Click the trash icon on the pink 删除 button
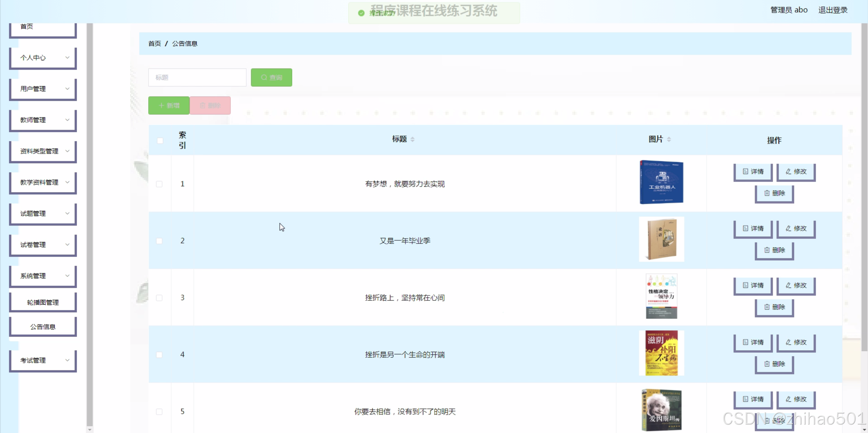 point(202,106)
